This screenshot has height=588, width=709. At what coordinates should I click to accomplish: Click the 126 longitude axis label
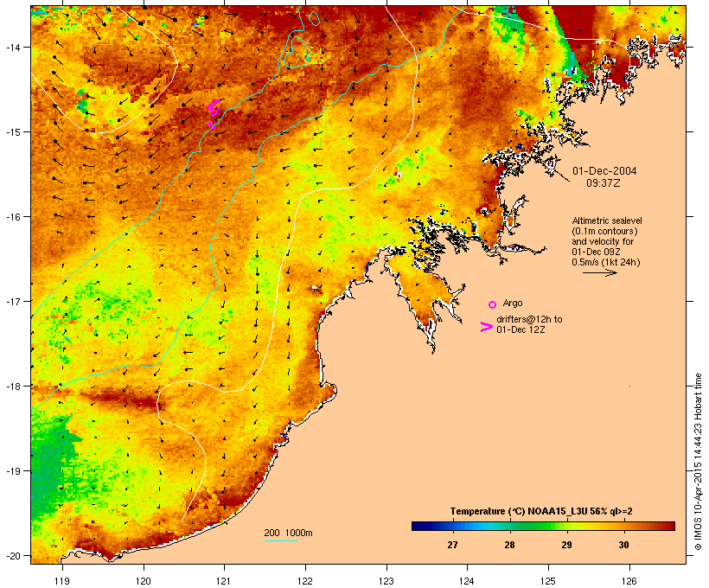tap(629, 581)
